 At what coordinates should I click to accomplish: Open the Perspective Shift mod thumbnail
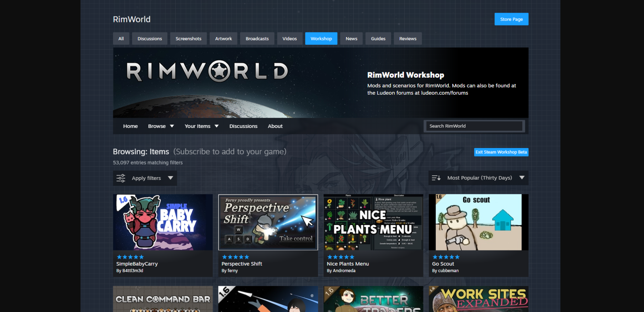[x=268, y=222]
